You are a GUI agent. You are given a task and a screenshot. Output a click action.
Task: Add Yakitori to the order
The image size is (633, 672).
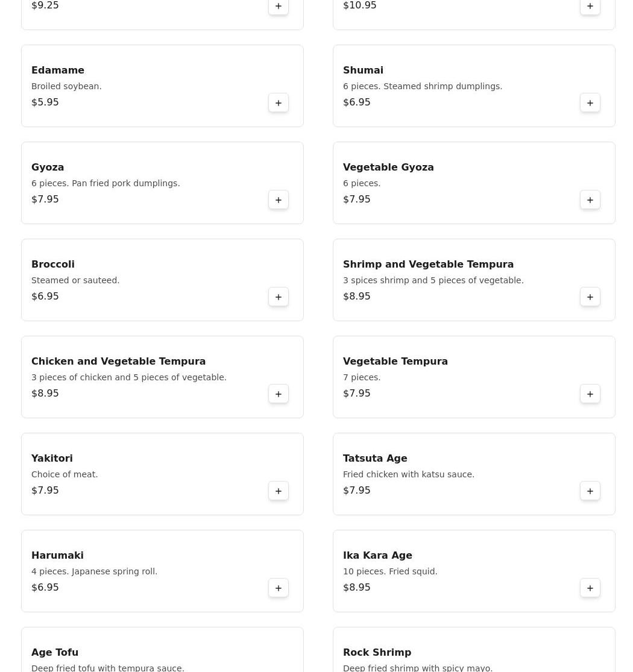tap(279, 491)
